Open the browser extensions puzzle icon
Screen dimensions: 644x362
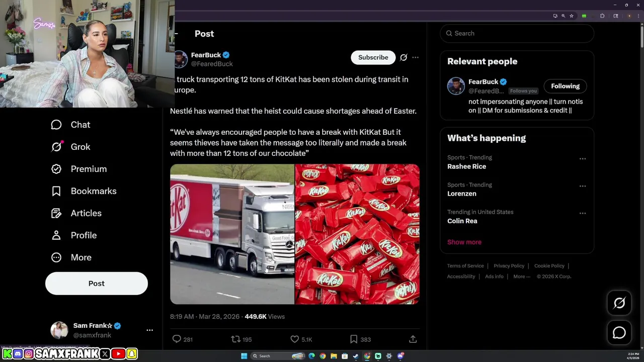click(602, 16)
